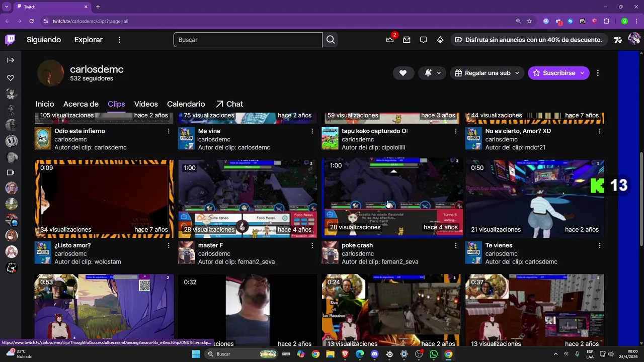This screenshot has height=362, width=644.
Task: Open clip title link tapu koko capturado O:
Action: tap(375, 131)
